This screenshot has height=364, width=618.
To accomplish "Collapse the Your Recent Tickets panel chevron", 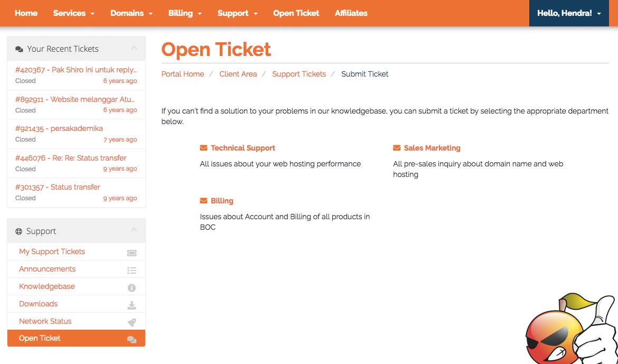I will (134, 48).
